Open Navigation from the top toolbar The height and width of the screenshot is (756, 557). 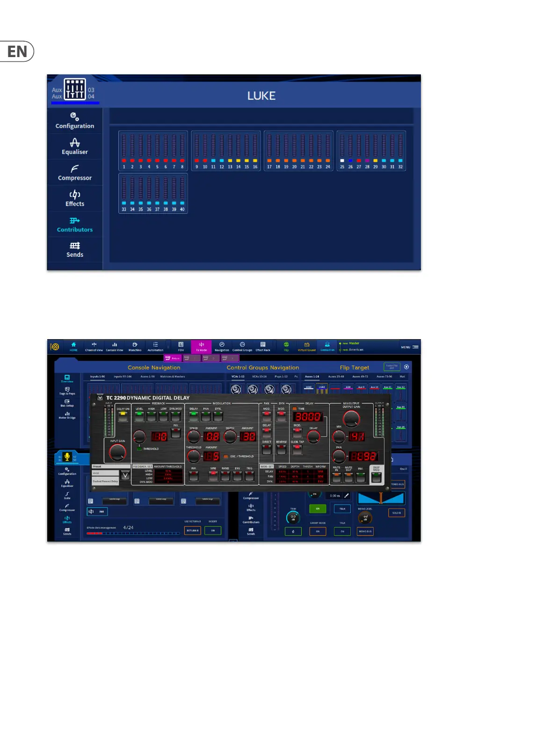pyautogui.click(x=222, y=346)
